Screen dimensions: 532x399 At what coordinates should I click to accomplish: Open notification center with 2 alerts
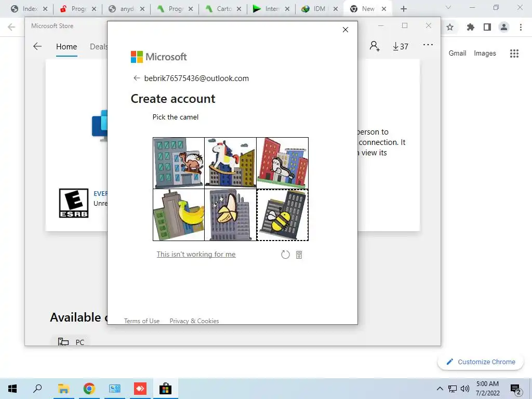(515, 389)
